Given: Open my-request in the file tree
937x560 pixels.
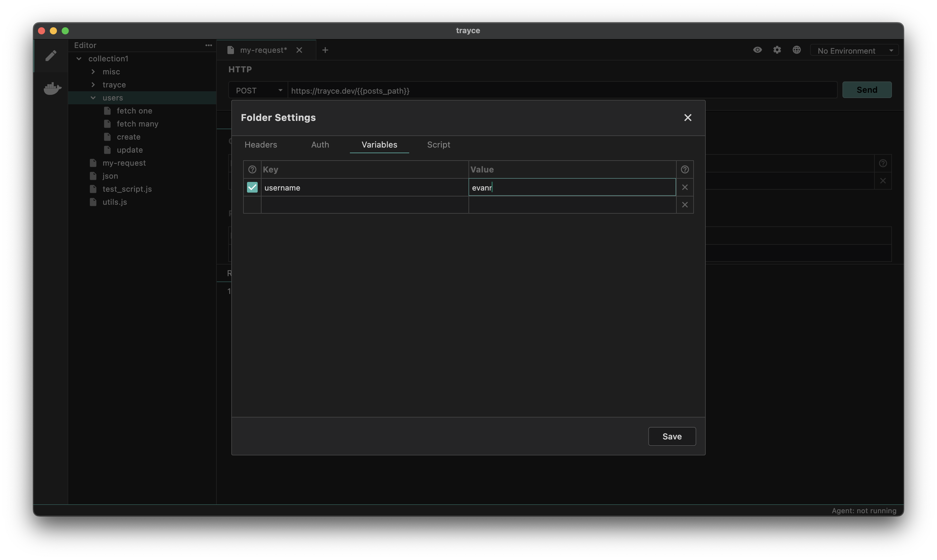Looking at the screenshot, I should 124,163.
